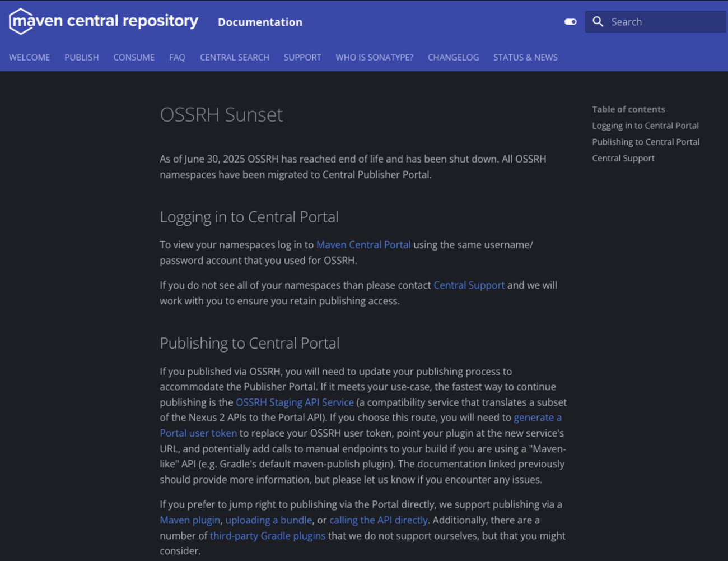Jump to Logging in to Central Portal section

coord(645,126)
